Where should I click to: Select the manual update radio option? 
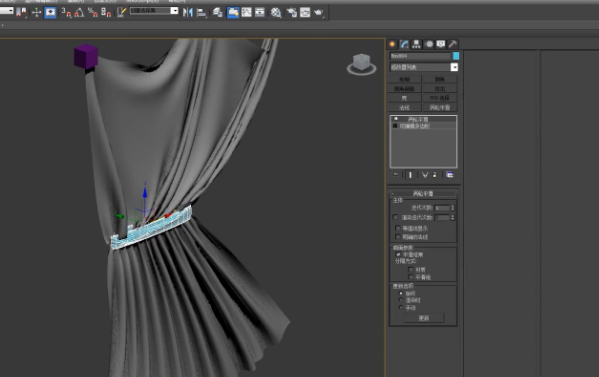[401, 307]
